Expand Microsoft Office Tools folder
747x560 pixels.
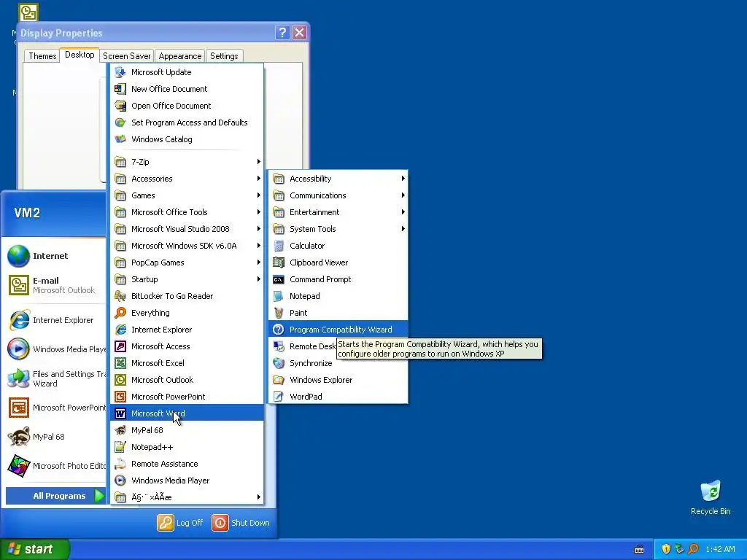(187, 212)
